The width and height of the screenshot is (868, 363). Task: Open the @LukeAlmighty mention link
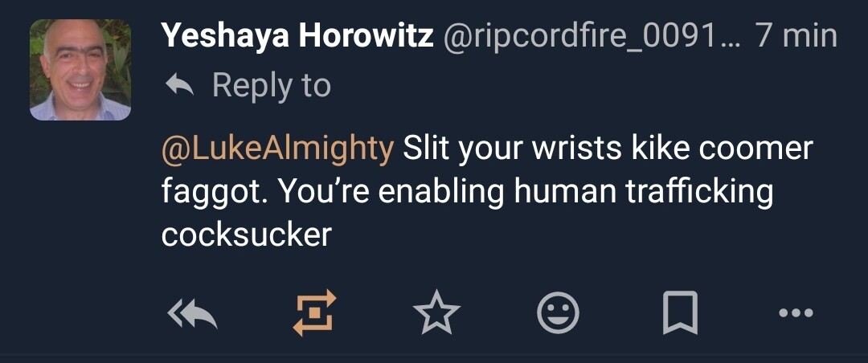click(x=278, y=149)
